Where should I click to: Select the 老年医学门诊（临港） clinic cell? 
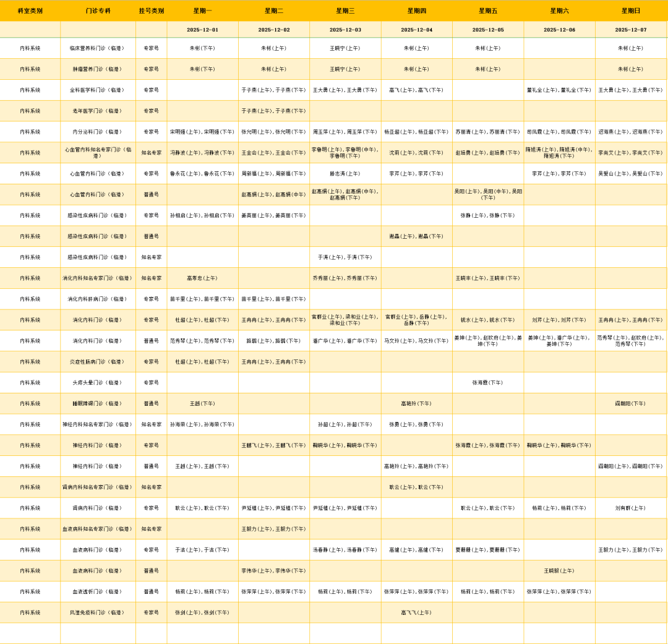pos(98,111)
